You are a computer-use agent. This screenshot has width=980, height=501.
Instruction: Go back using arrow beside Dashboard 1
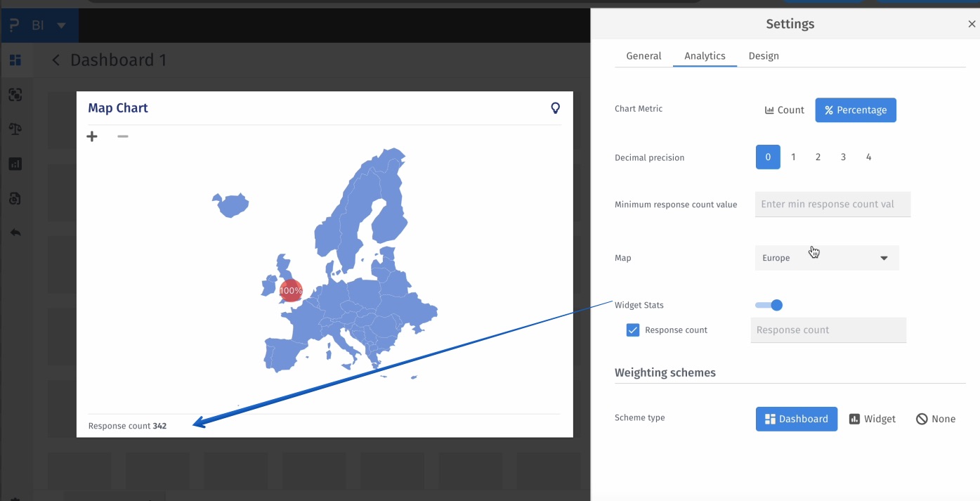[56, 60]
